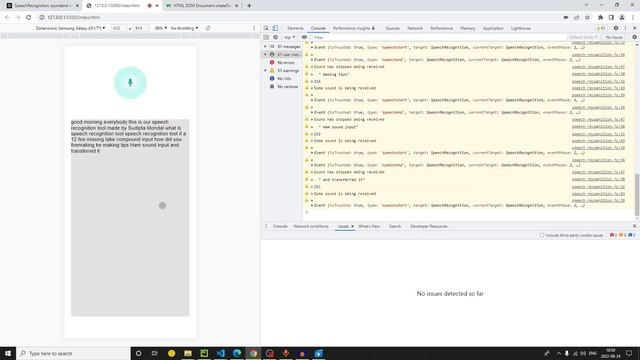This screenshot has width=640, height=360.
Task: Reload the page with the refresh button
Action: tap(29, 17)
